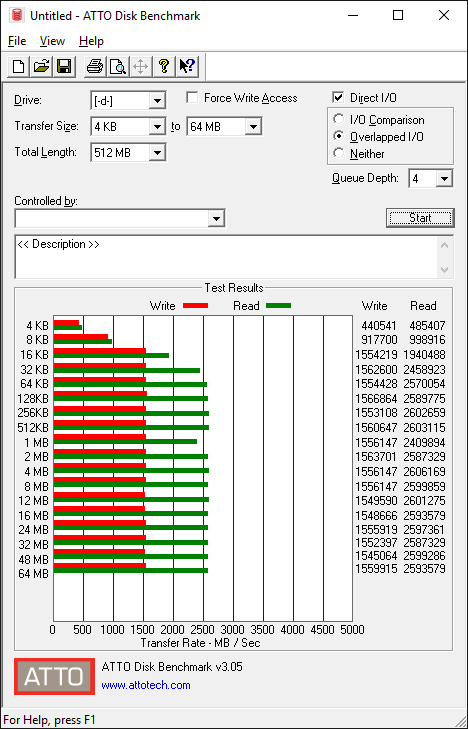The width and height of the screenshot is (468, 729).
Task: Click the 256KB row label
Action: (x=33, y=412)
